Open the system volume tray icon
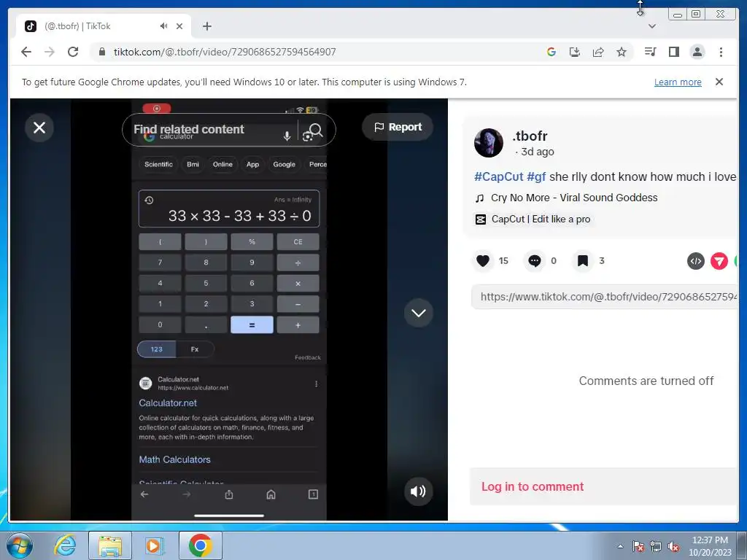The image size is (747, 560). (x=673, y=546)
